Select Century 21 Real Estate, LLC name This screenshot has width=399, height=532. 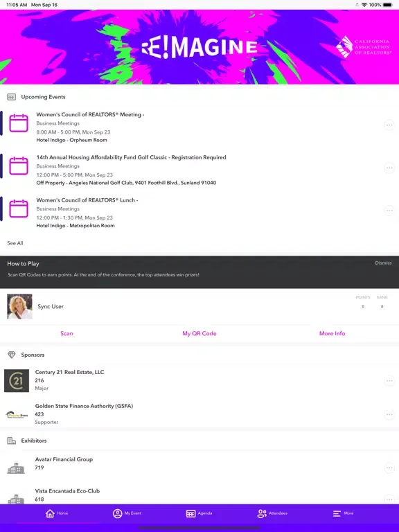click(x=69, y=372)
